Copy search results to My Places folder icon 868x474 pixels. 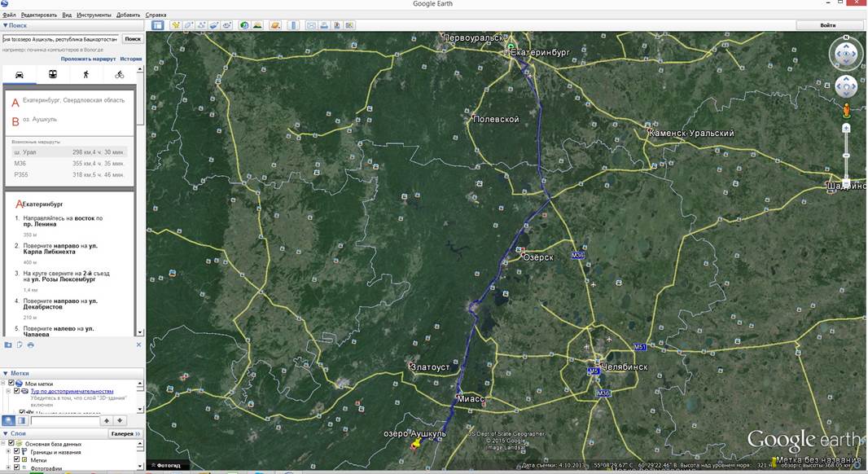pos(8,345)
